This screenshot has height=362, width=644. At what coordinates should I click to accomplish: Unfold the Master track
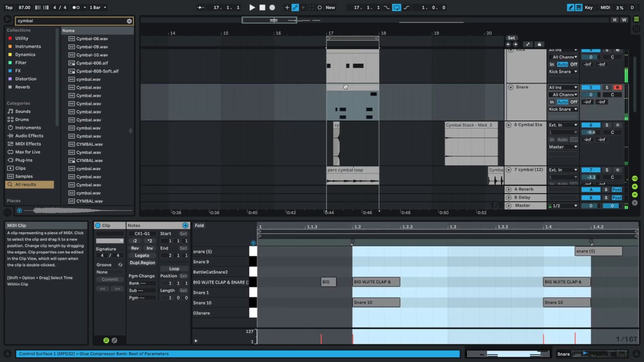click(509, 206)
